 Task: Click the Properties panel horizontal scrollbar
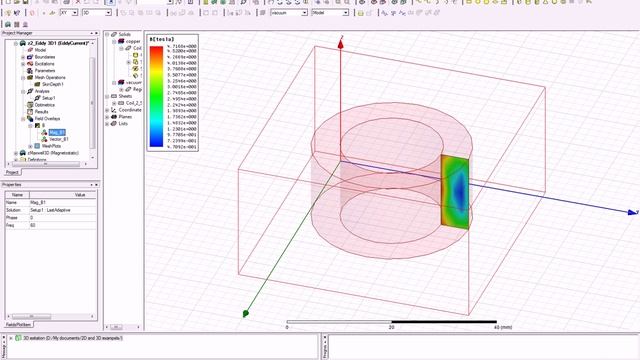[x=31, y=316]
